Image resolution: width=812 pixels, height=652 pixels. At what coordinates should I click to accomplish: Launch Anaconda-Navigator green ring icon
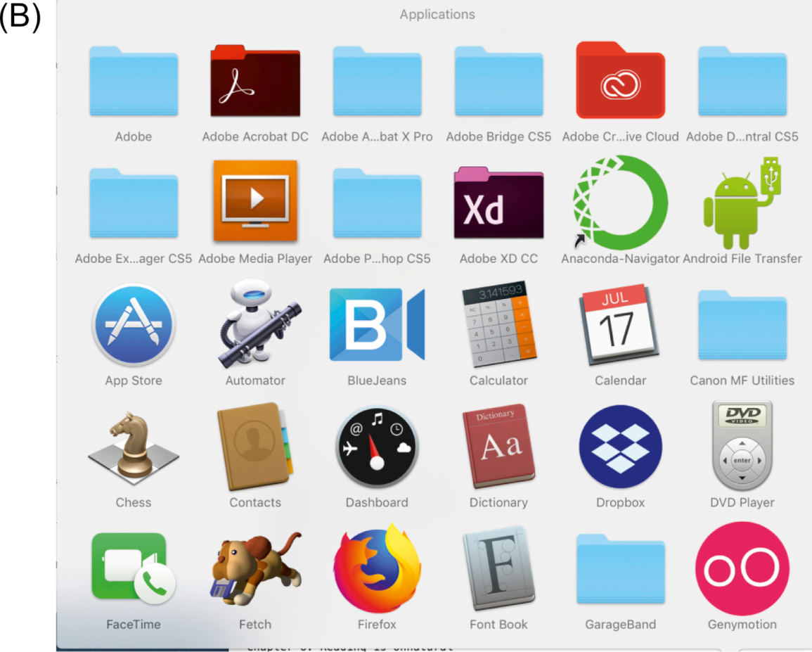[x=620, y=203]
